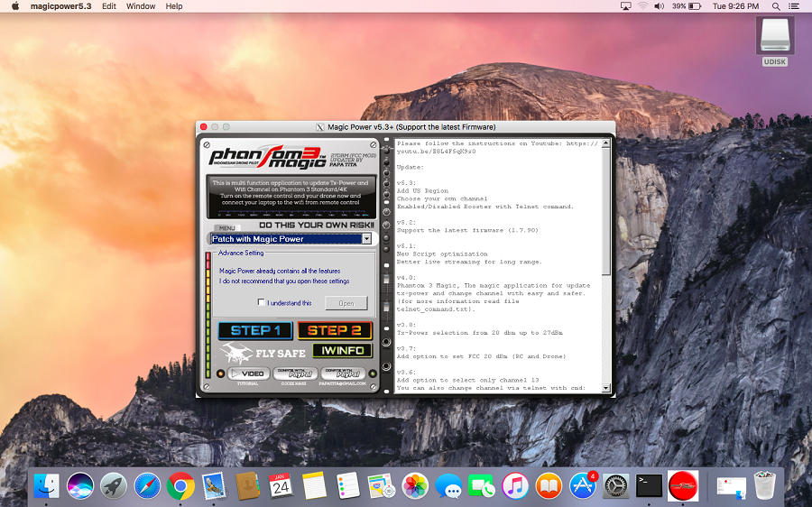Click the volume icon in menu bar
812x507 pixels.
[659, 6]
